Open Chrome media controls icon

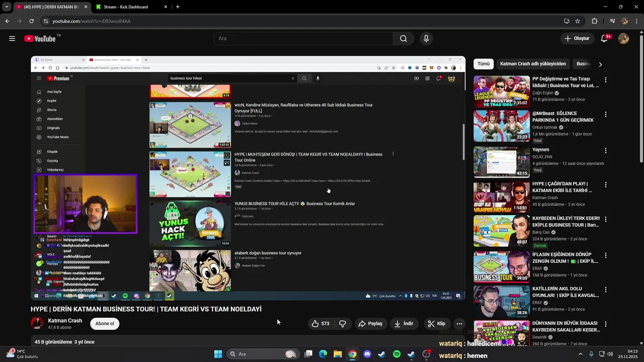pos(612,21)
